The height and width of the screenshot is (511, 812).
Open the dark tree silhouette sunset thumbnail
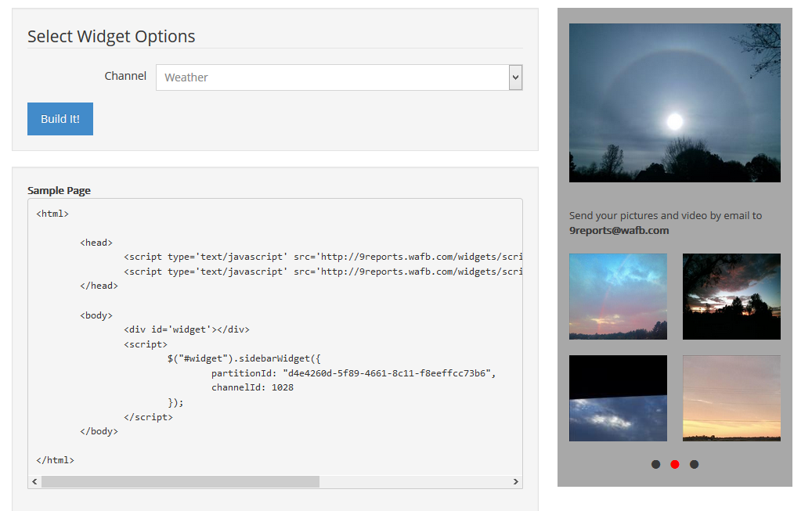pyautogui.click(x=731, y=296)
